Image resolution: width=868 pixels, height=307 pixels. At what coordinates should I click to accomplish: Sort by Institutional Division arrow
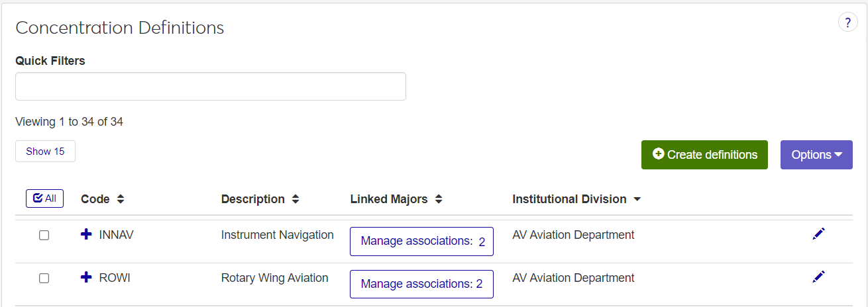tap(637, 199)
